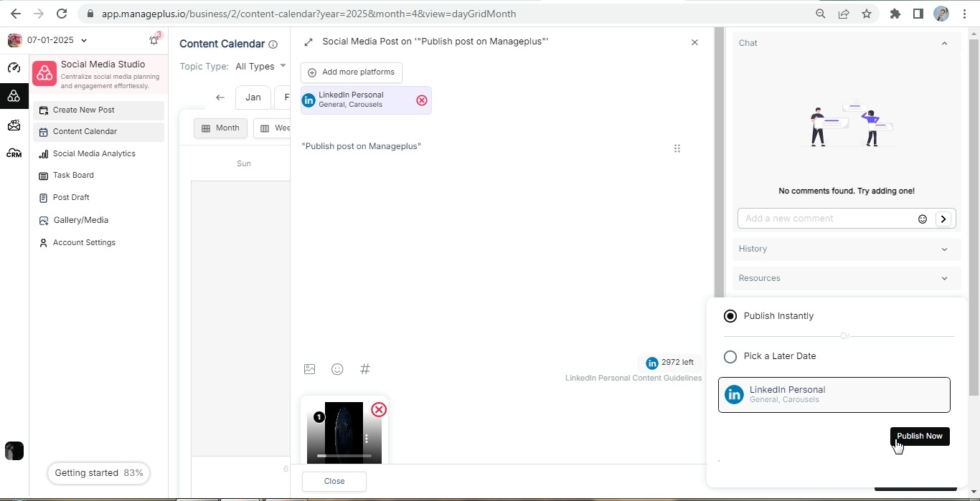Click drag handle dots beside post text
980x501 pixels.
pyautogui.click(x=677, y=149)
